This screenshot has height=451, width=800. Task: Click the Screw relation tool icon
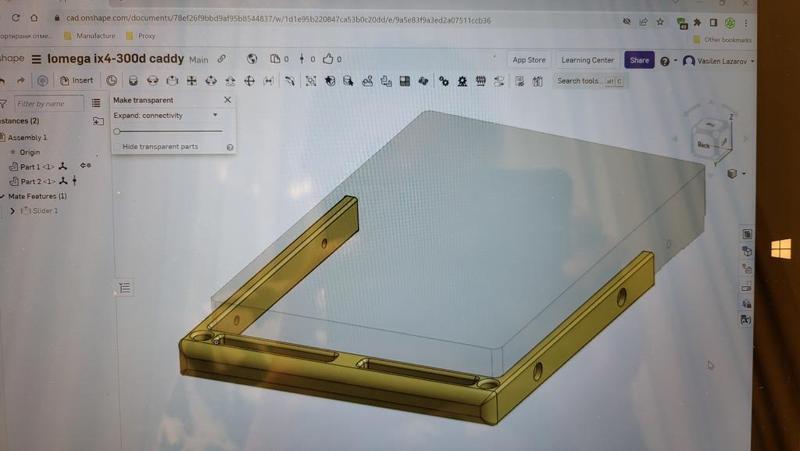(481, 81)
